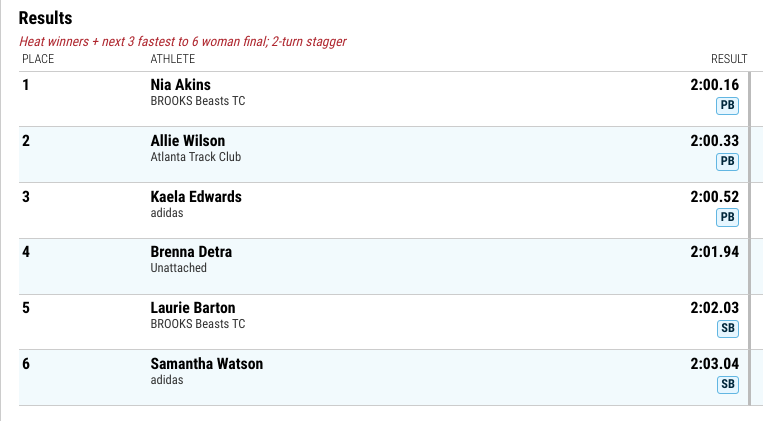Click the PLACE column header
The height and width of the screenshot is (421, 763).
click(38, 59)
